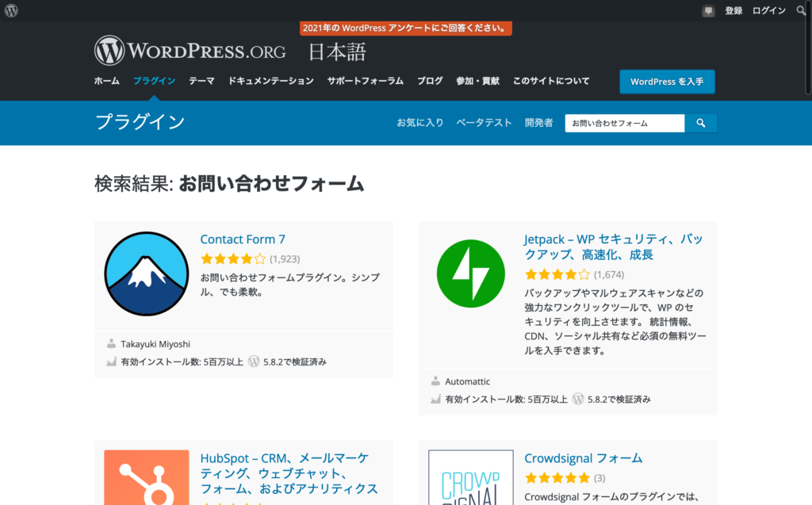This screenshot has width=812, height=505.
Task: Open the ブログ menu item
Action: click(430, 81)
